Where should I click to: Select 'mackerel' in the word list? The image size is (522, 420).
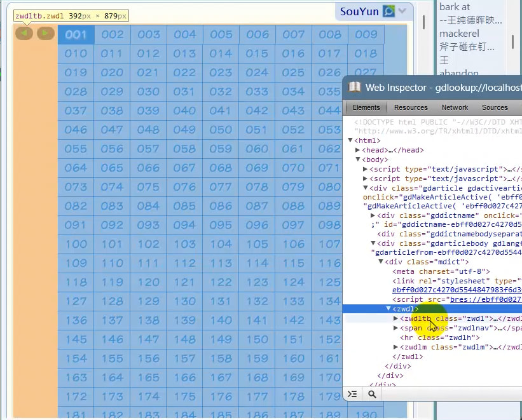[x=459, y=33]
